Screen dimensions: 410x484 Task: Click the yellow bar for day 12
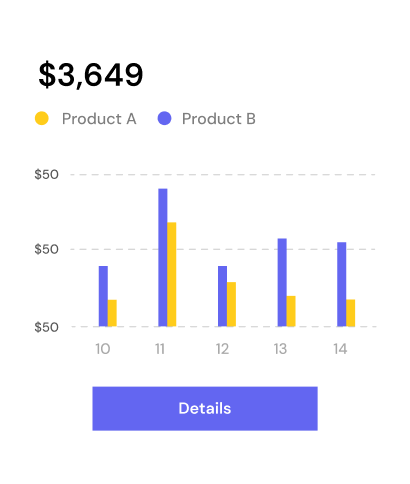231,304
